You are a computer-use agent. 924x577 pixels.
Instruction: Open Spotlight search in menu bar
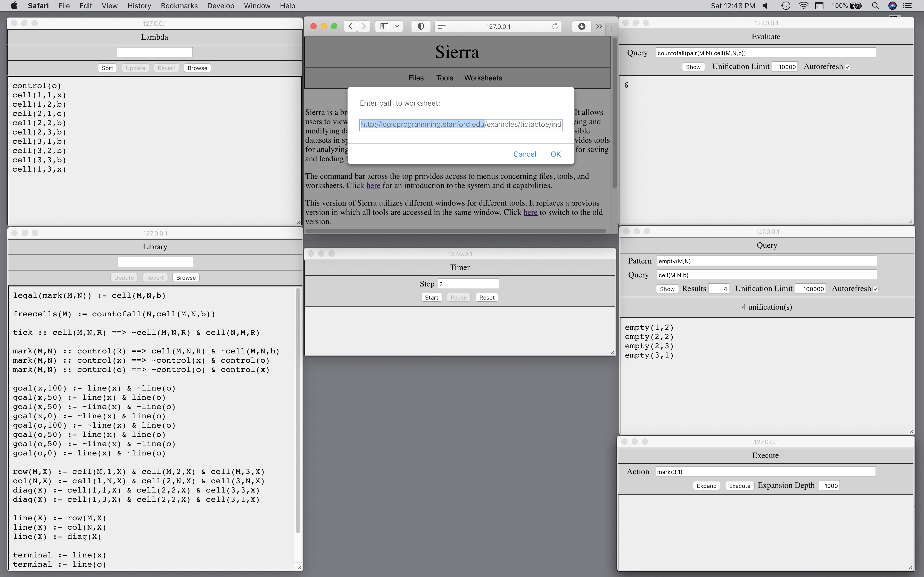(x=876, y=6)
